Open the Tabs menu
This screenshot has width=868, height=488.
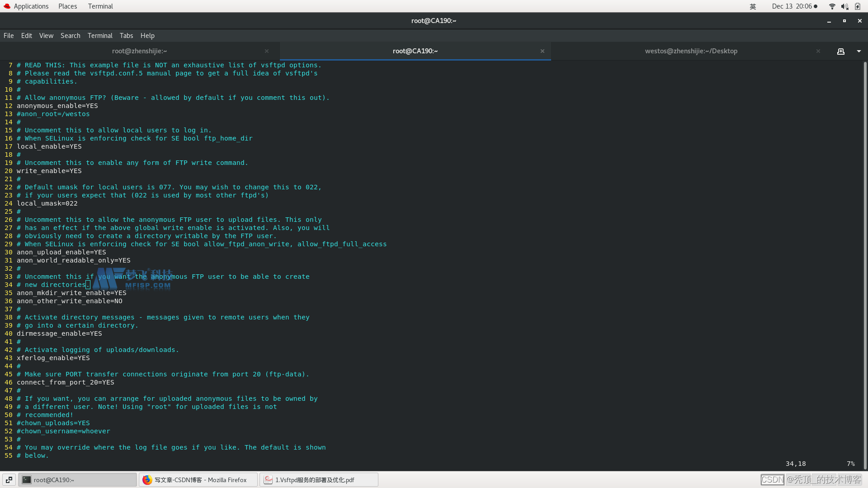(126, 36)
